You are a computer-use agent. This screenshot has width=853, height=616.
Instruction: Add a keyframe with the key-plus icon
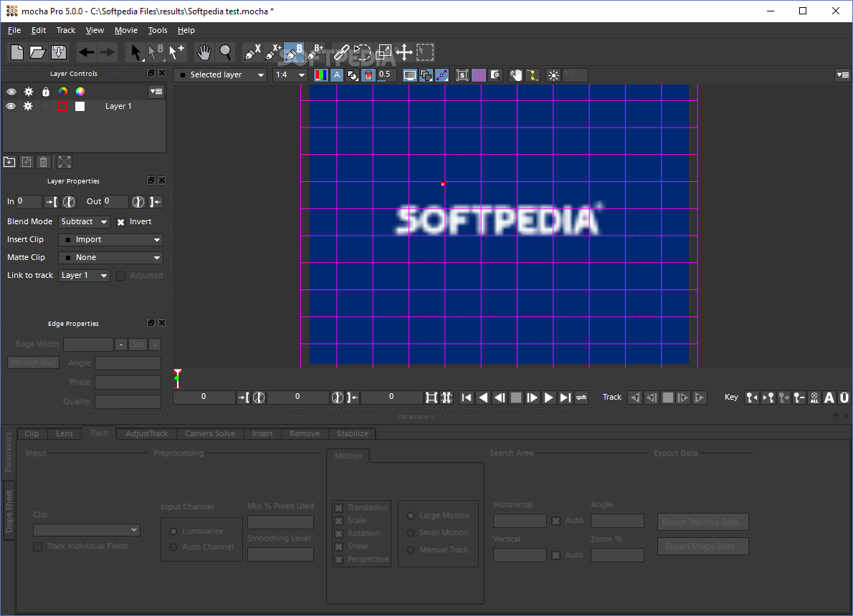784,398
